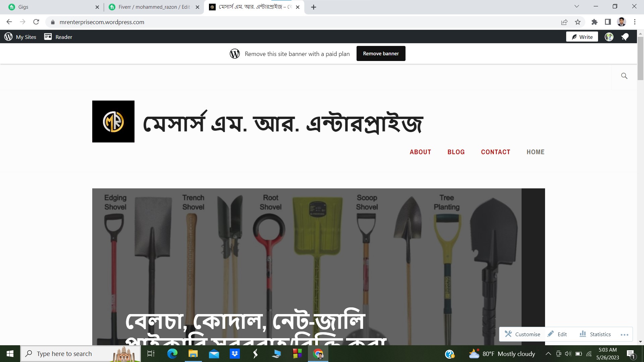Open the My Sites menu

(x=20, y=37)
